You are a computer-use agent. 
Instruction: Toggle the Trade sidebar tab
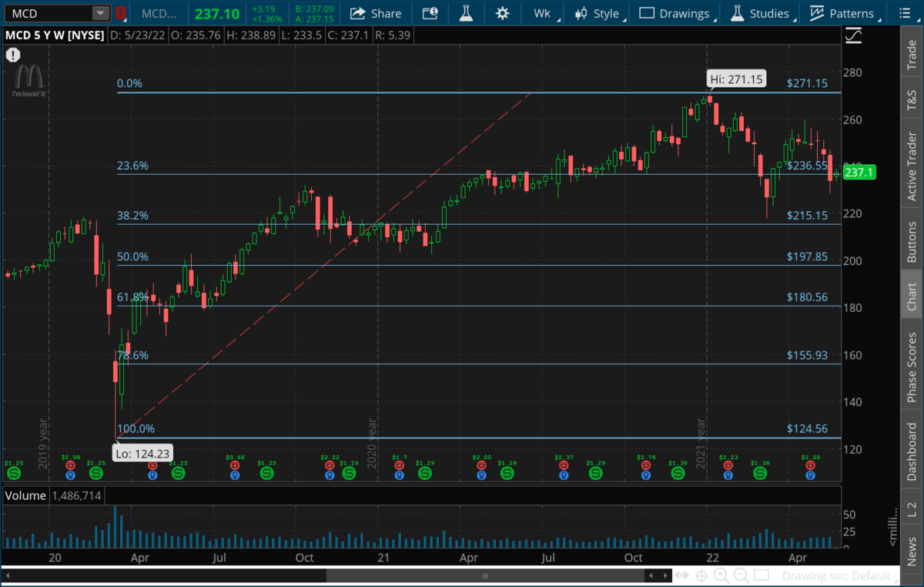(x=912, y=55)
